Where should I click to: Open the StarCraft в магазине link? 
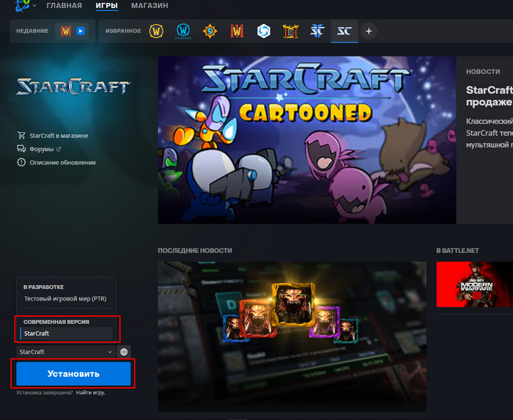59,136
